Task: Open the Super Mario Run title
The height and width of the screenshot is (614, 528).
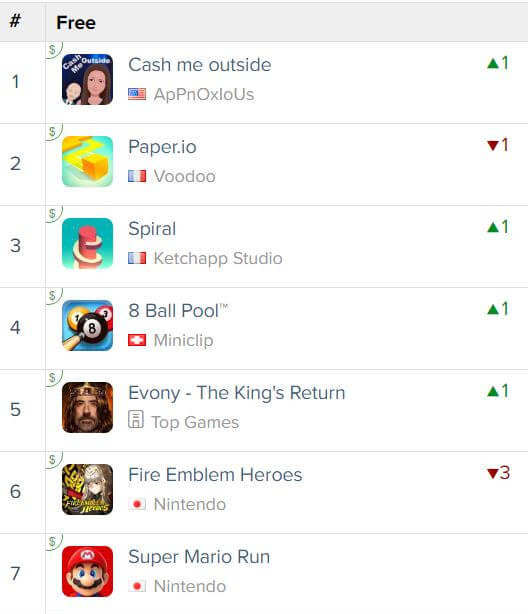Action: 199,557
